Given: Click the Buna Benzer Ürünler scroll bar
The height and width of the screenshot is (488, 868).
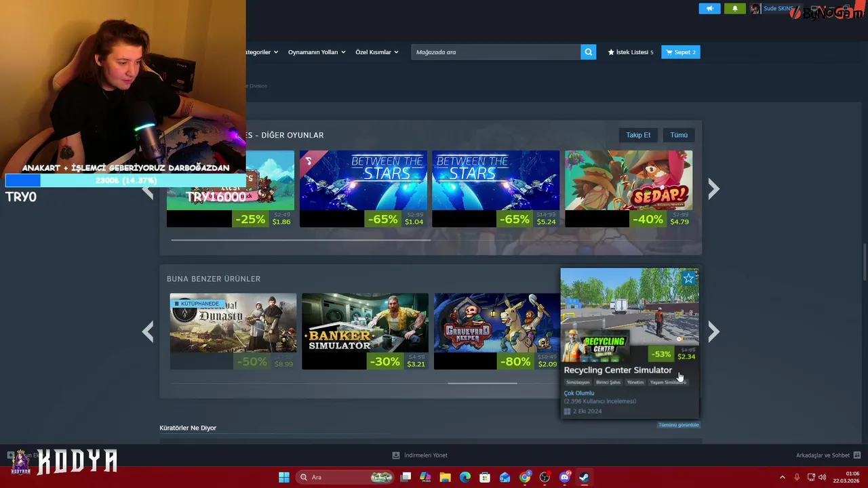Looking at the screenshot, I should pos(482,383).
